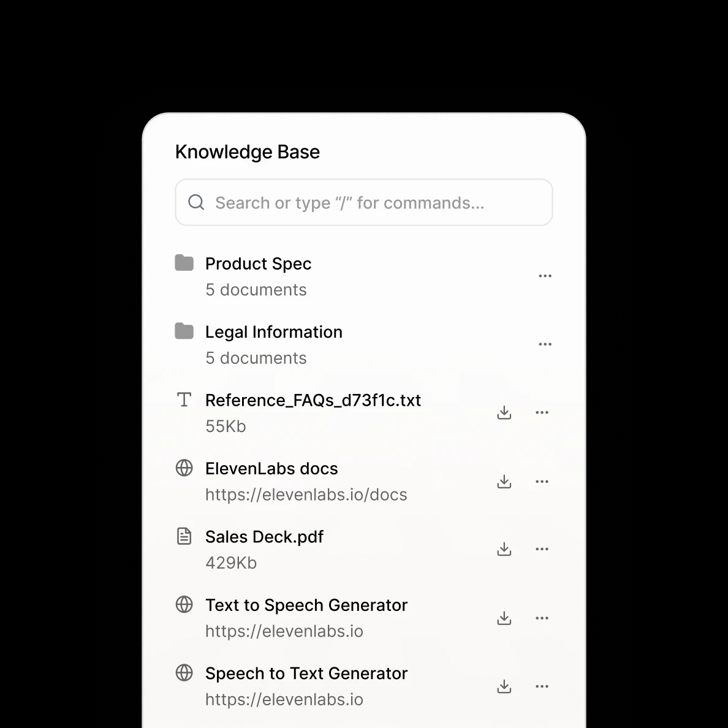Click the PDF document icon for Sales Deck
Screen dimensions: 728x728
(184, 536)
